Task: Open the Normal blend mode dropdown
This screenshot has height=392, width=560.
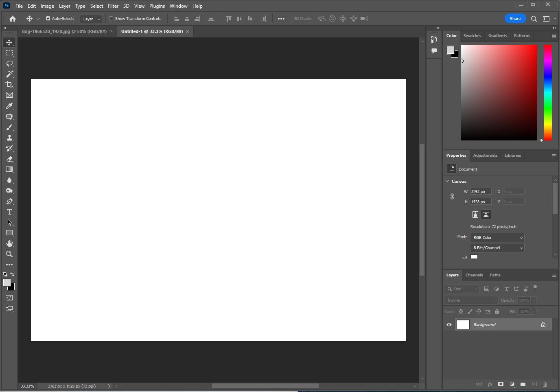Action: [471, 300]
